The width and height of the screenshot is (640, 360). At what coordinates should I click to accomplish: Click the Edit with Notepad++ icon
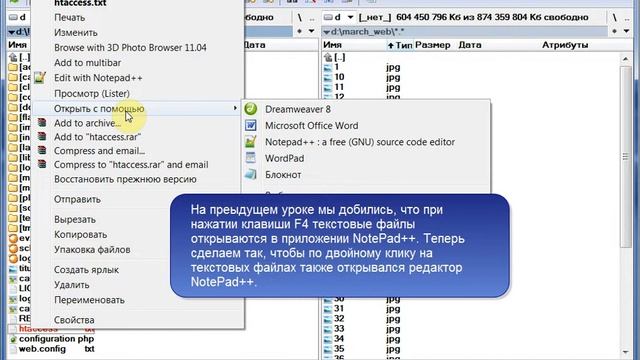click(x=40, y=78)
